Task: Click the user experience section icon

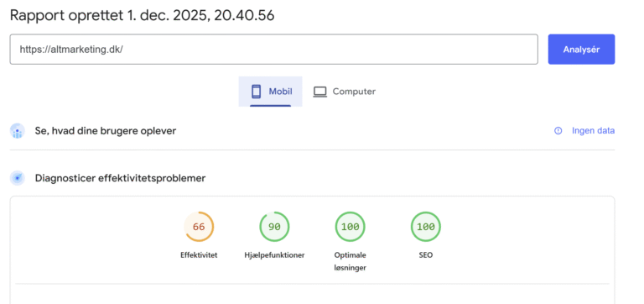Action: click(18, 131)
